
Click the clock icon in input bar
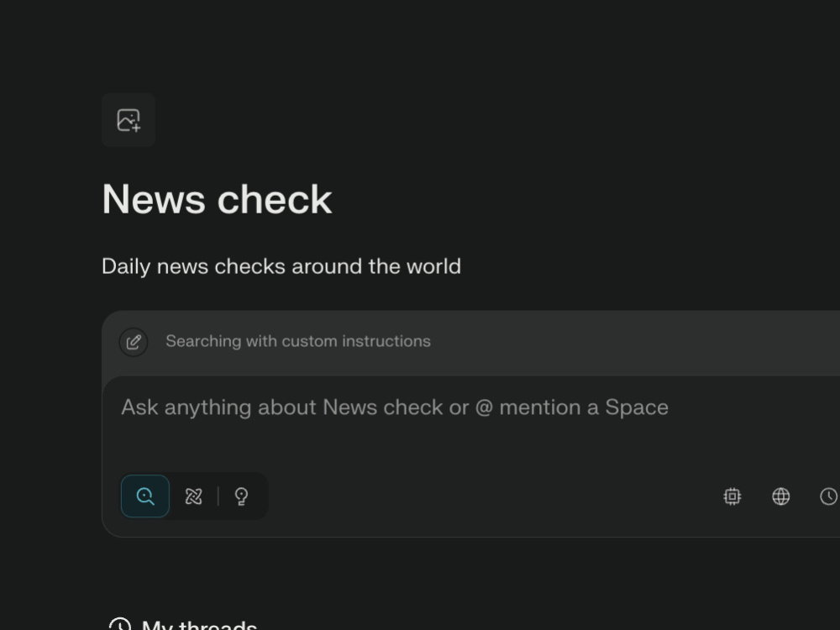pyautogui.click(x=829, y=496)
